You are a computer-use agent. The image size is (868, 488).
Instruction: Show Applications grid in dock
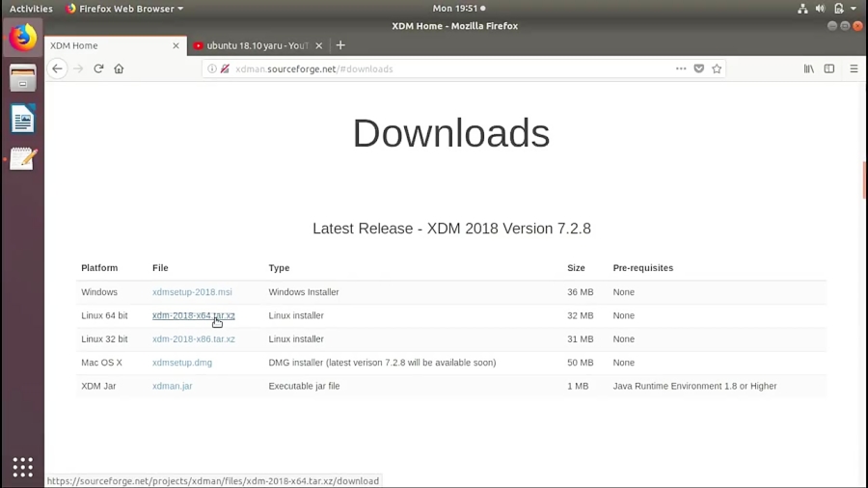(x=23, y=467)
